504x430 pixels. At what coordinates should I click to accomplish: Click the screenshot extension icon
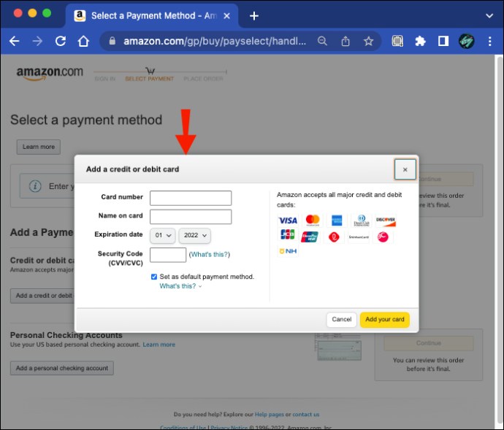tap(397, 41)
